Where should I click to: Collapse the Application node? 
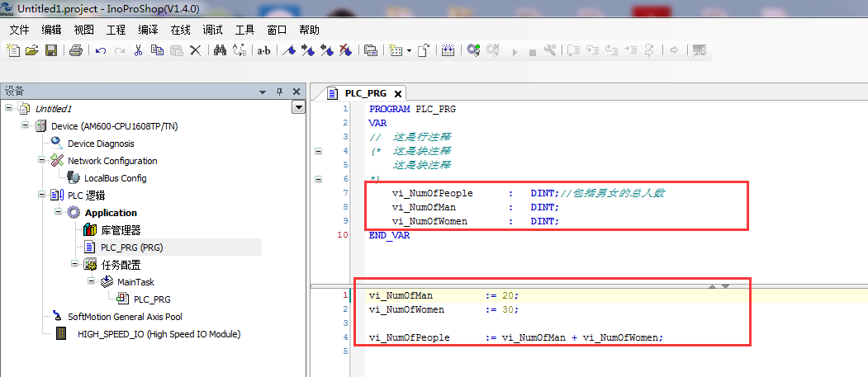[58, 212]
